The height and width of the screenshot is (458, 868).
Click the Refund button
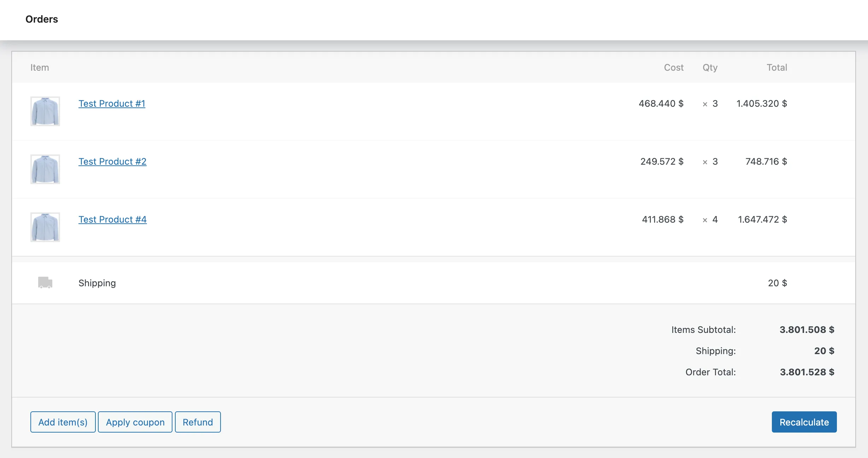198,422
